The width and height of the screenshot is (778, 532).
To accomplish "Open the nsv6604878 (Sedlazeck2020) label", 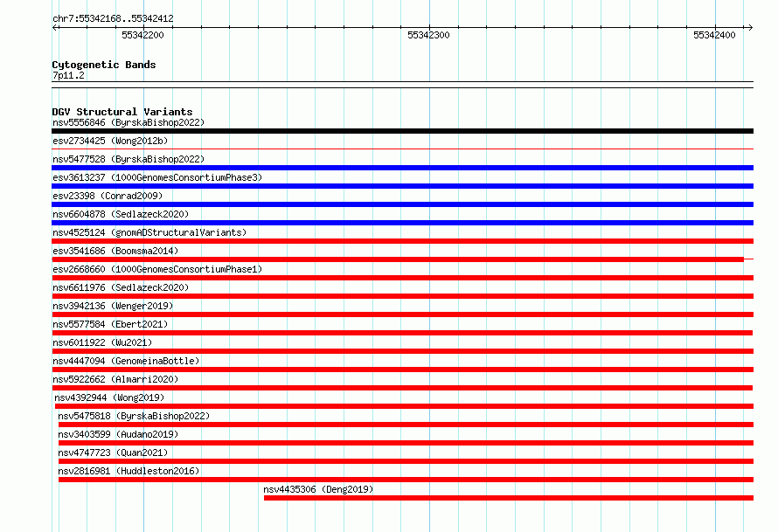I will tap(121, 214).
